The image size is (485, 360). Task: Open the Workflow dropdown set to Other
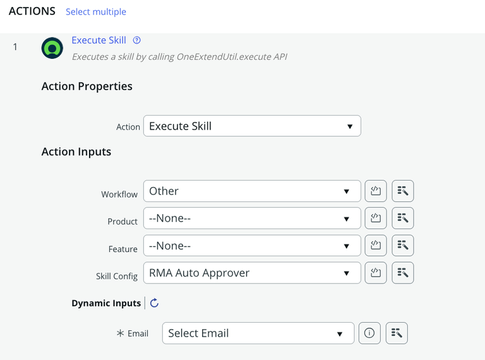pyautogui.click(x=252, y=191)
